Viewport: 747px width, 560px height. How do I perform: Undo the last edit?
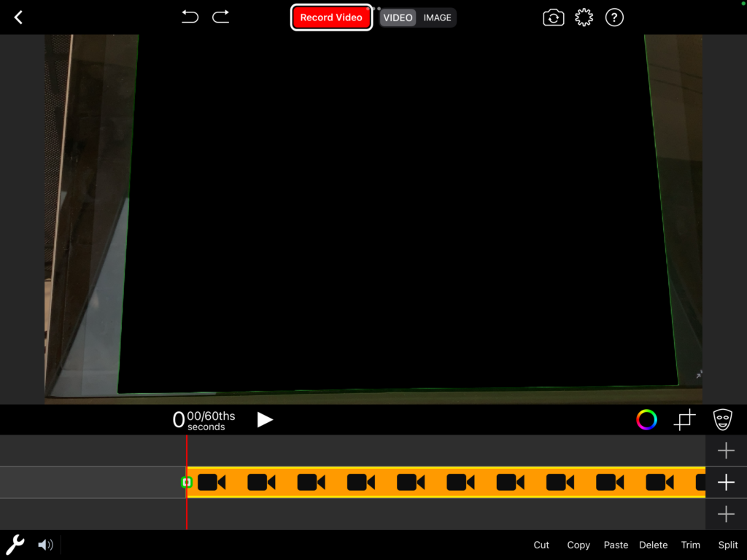190,17
